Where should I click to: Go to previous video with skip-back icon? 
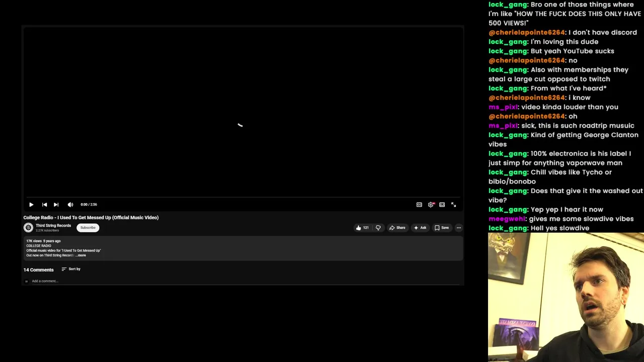44,205
